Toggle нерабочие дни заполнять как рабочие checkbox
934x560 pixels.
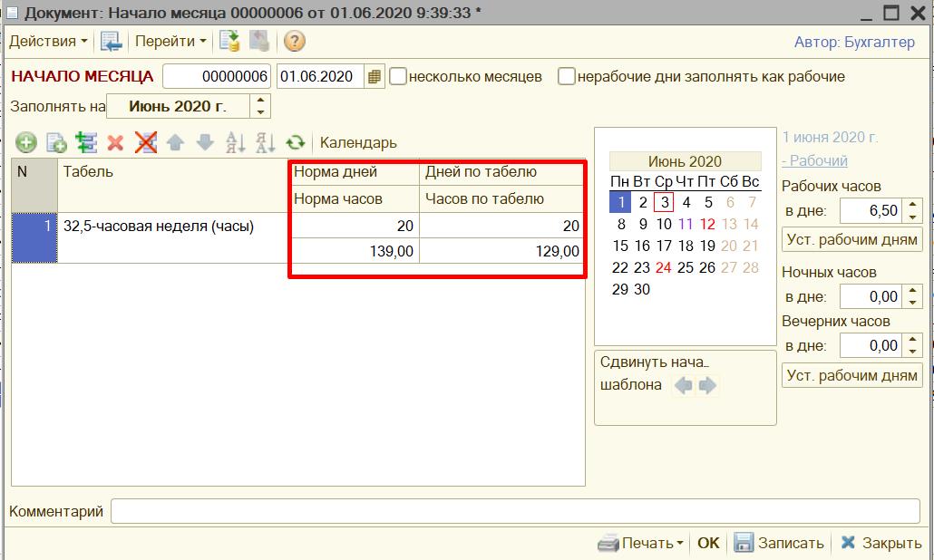pos(567,77)
